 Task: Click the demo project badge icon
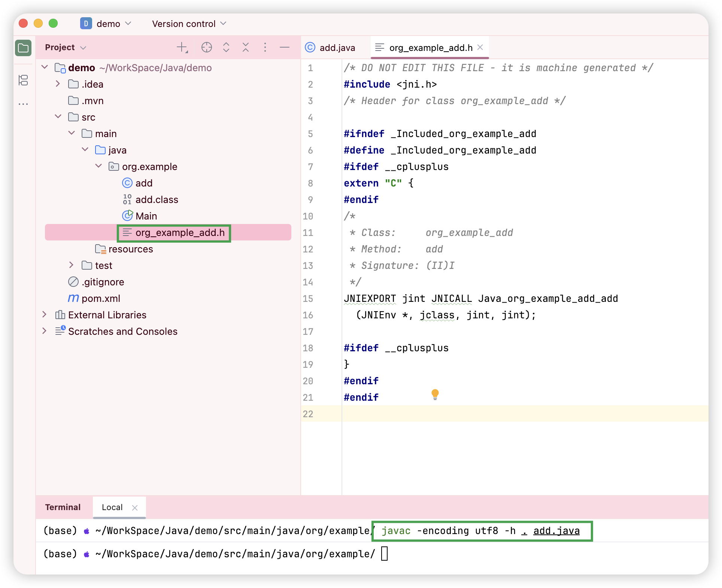pyautogui.click(x=86, y=23)
